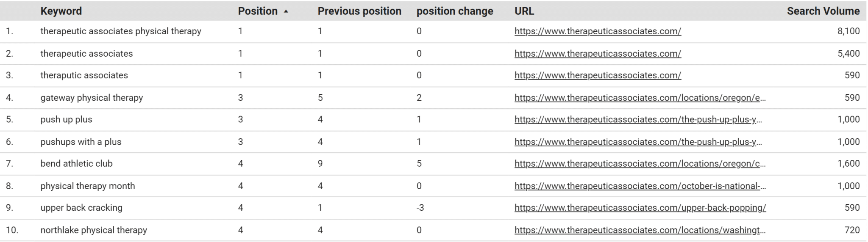Click the URL column header

(x=524, y=11)
